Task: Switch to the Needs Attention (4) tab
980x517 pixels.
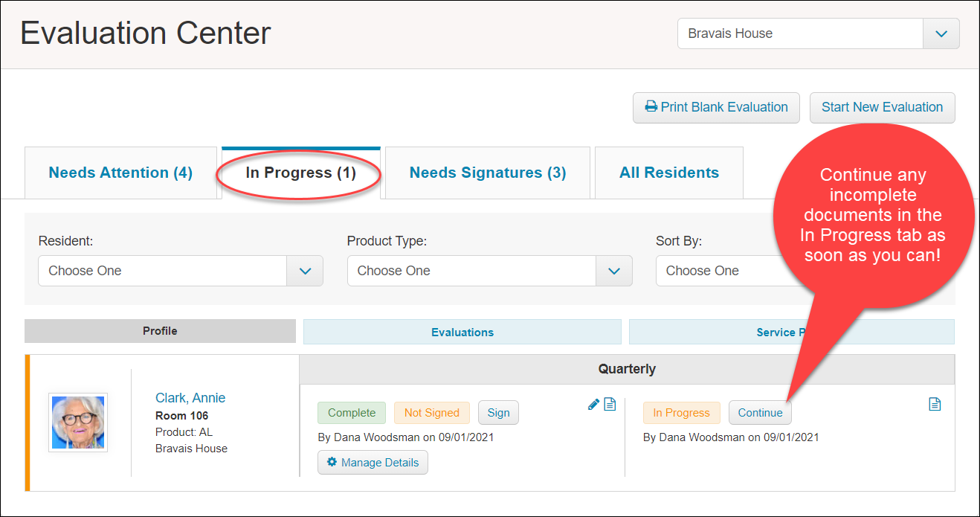Action: click(x=120, y=173)
